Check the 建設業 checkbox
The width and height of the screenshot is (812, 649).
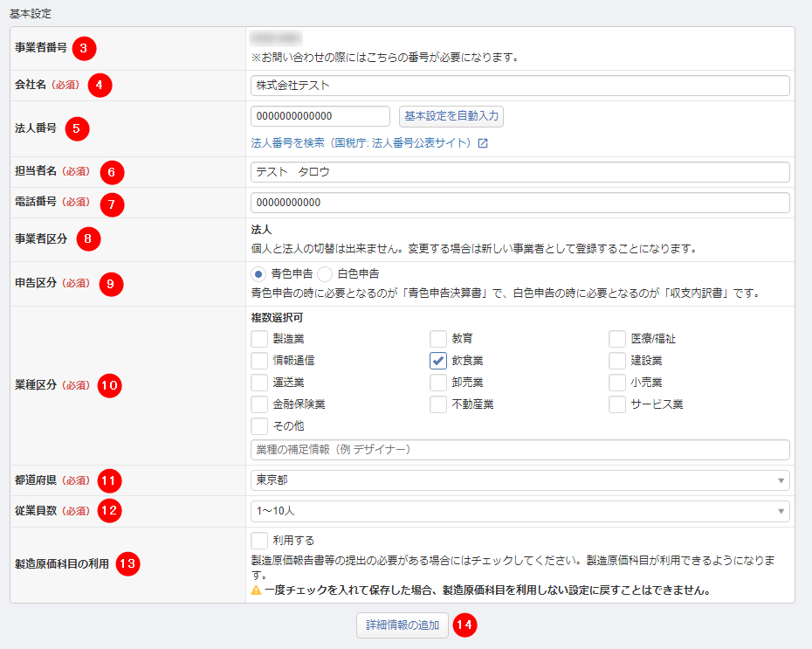click(617, 361)
